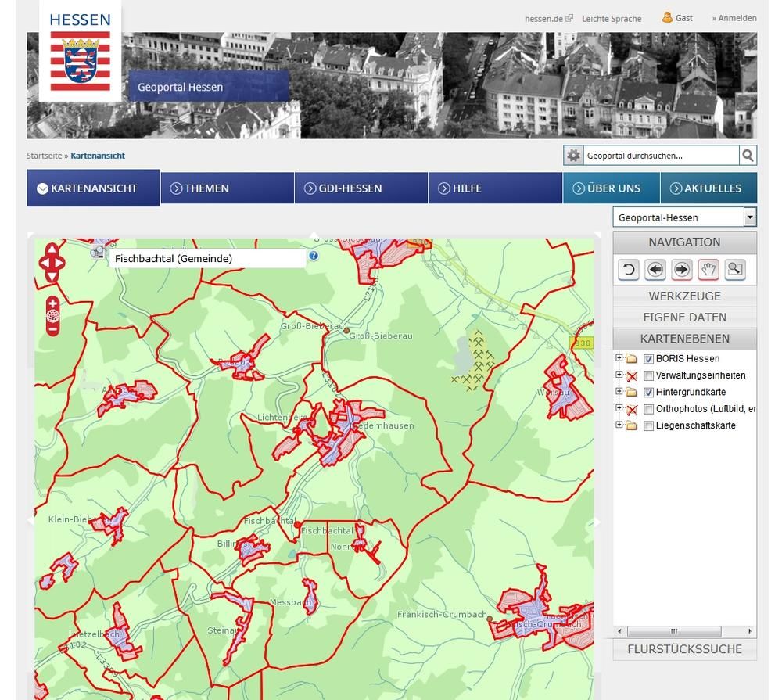Enable the Liegenschaftskarte layer checkbox
This screenshot has width=782, height=700.
point(648,426)
